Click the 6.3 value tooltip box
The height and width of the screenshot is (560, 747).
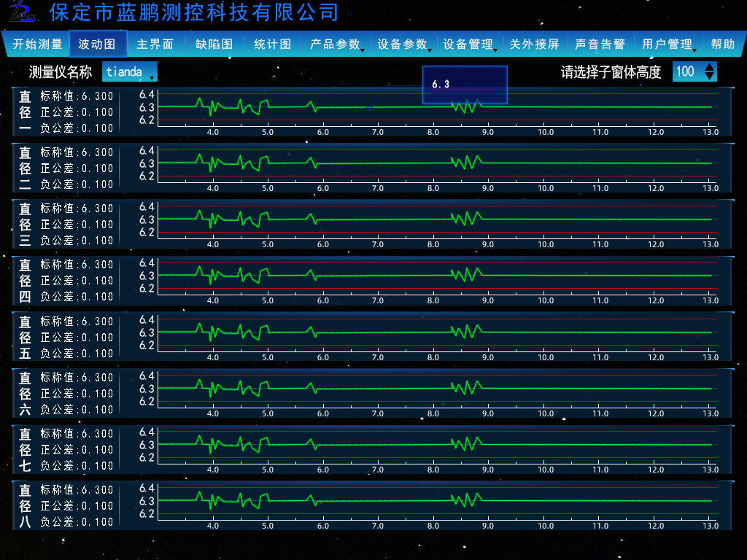click(465, 85)
